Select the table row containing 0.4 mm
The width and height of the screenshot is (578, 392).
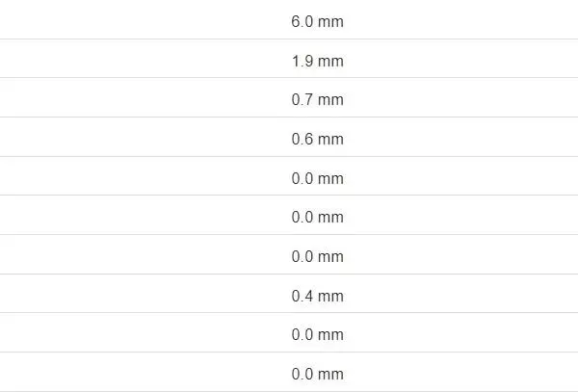(x=144, y=296)
